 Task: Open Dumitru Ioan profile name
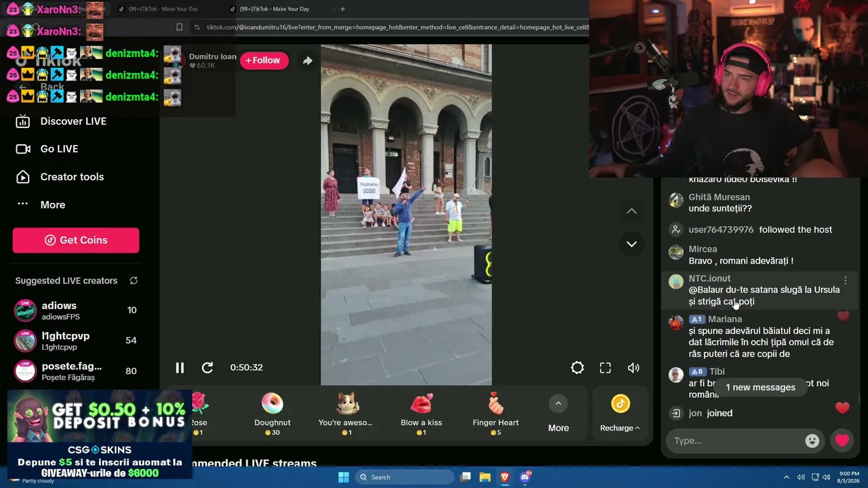212,56
